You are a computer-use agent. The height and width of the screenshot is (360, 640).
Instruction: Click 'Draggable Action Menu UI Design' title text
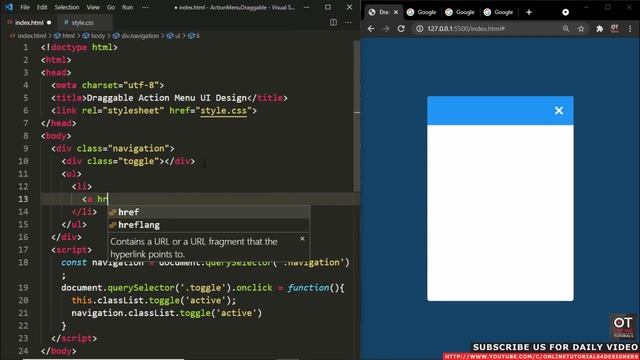[x=167, y=98]
